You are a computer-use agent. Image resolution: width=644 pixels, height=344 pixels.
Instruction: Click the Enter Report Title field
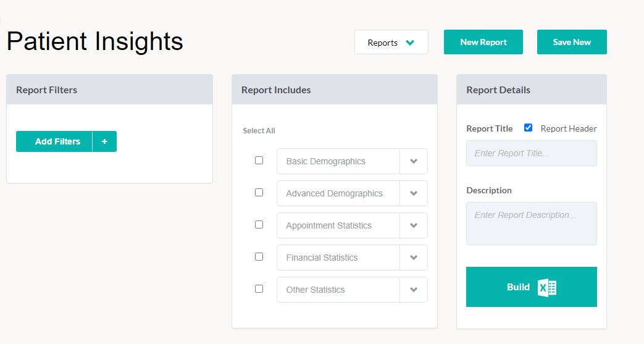(532, 153)
